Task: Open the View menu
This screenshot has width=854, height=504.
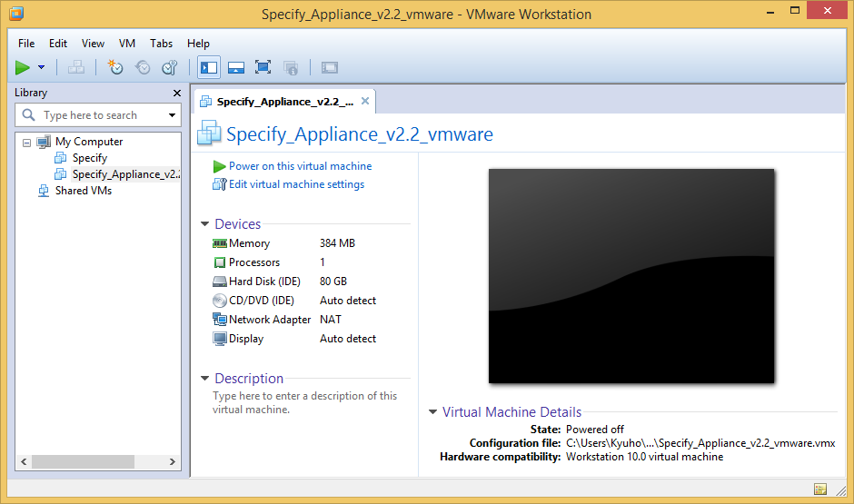Action: click(94, 44)
